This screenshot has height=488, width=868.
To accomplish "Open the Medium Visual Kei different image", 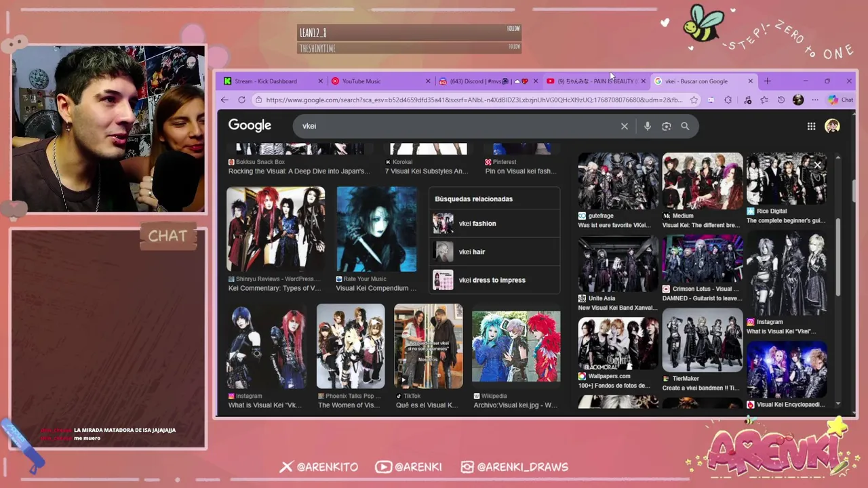I will [x=703, y=181].
